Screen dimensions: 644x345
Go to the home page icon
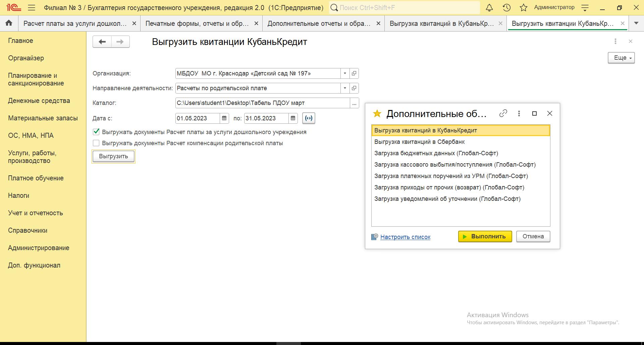tap(9, 23)
